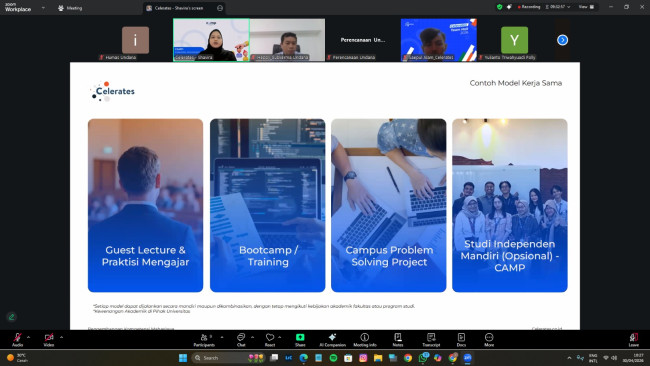Open the Participants panel
650x366 pixels.
[x=204, y=339]
